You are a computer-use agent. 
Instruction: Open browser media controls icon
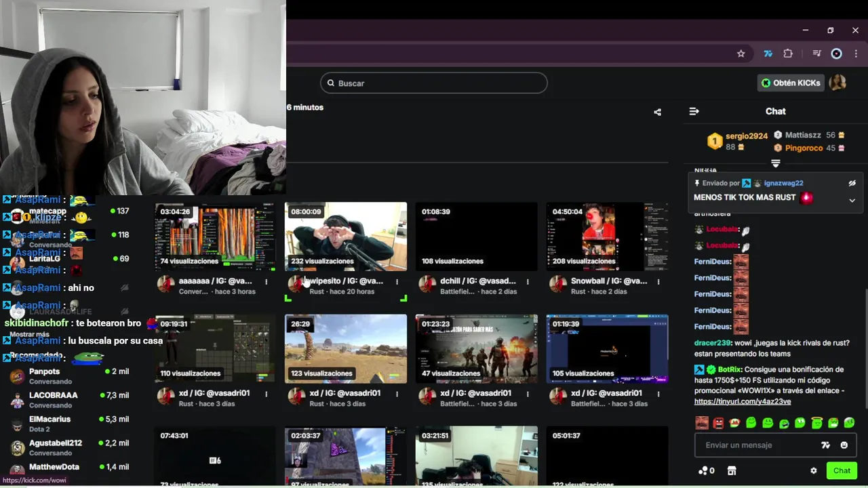click(817, 54)
